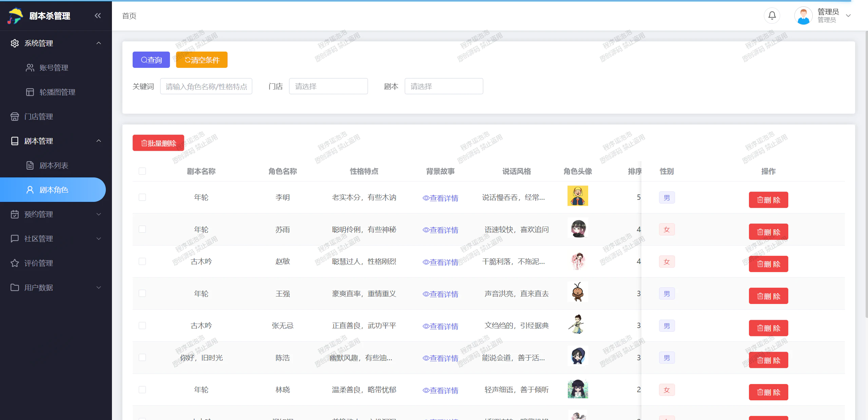Open 剧本列表 menu item
This screenshot has height=420, width=868.
pyautogui.click(x=56, y=165)
